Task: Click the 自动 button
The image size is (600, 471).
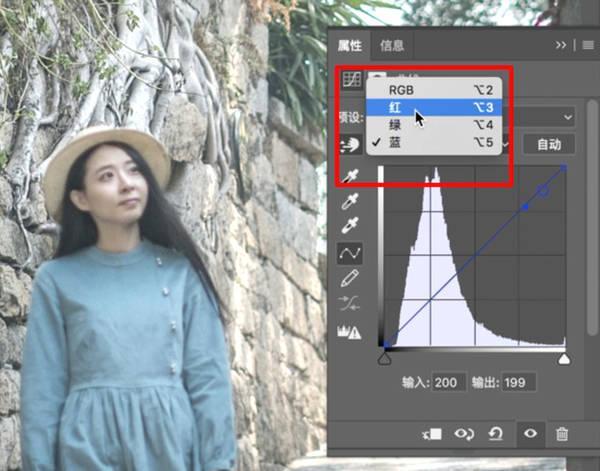Action: 549,144
